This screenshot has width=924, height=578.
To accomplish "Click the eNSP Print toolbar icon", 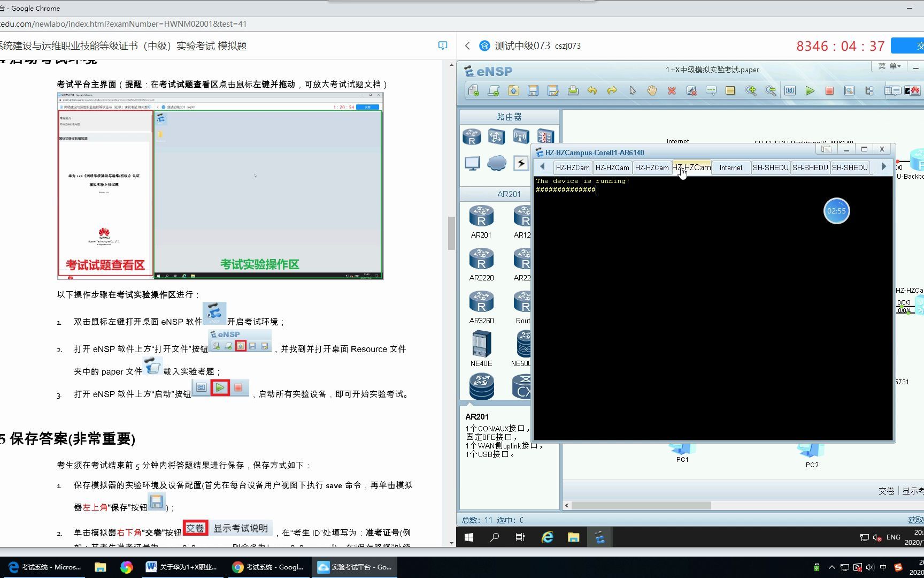I will pyautogui.click(x=573, y=90).
